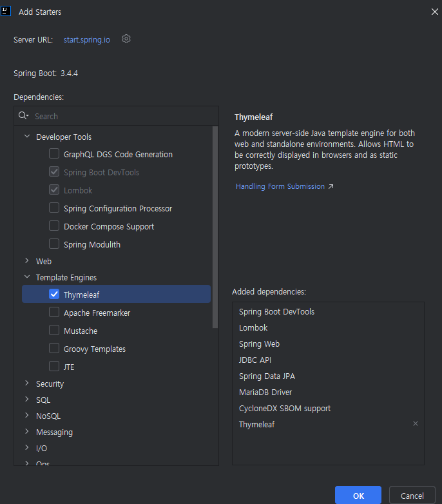
Task: Check Apache Freemarker
Action: coord(54,312)
